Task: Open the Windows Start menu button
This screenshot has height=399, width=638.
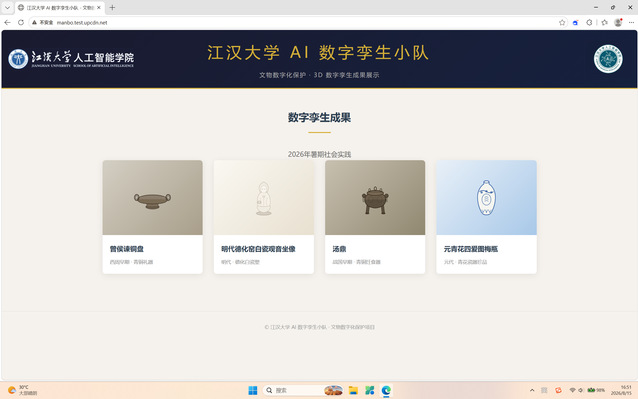Action: click(x=253, y=390)
